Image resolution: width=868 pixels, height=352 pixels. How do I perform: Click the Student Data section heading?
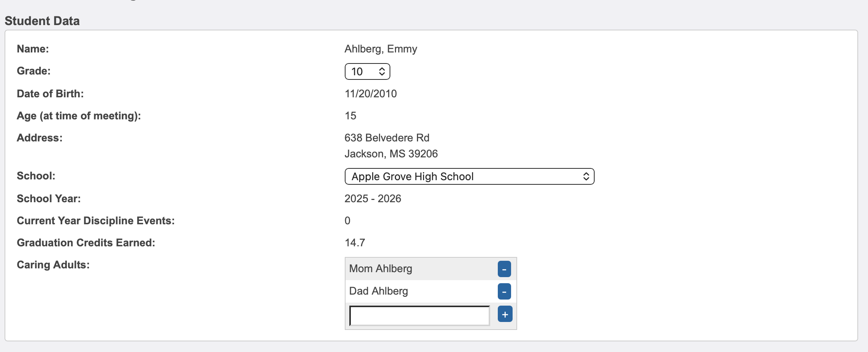click(x=42, y=21)
